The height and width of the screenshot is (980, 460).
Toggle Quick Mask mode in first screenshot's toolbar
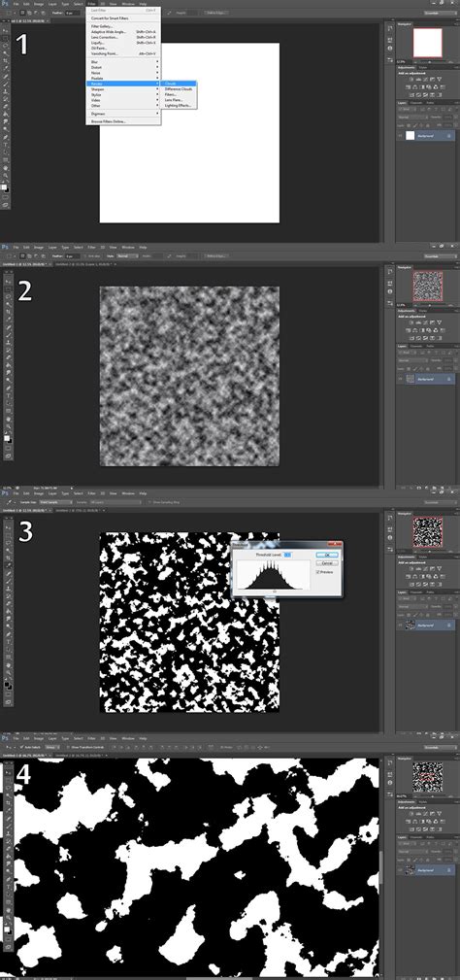coord(6,197)
